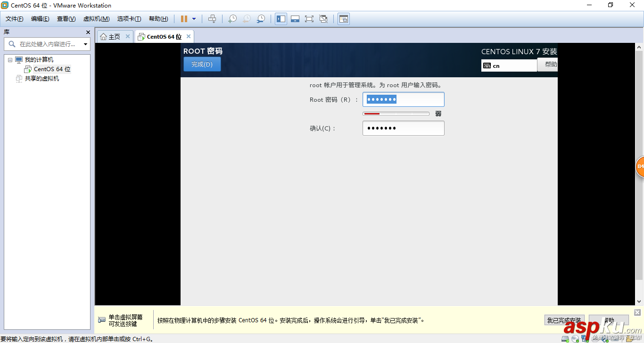Open the 虚拟机(M) menu
The width and height of the screenshot is (644, 343).
[x=96, y=19]
